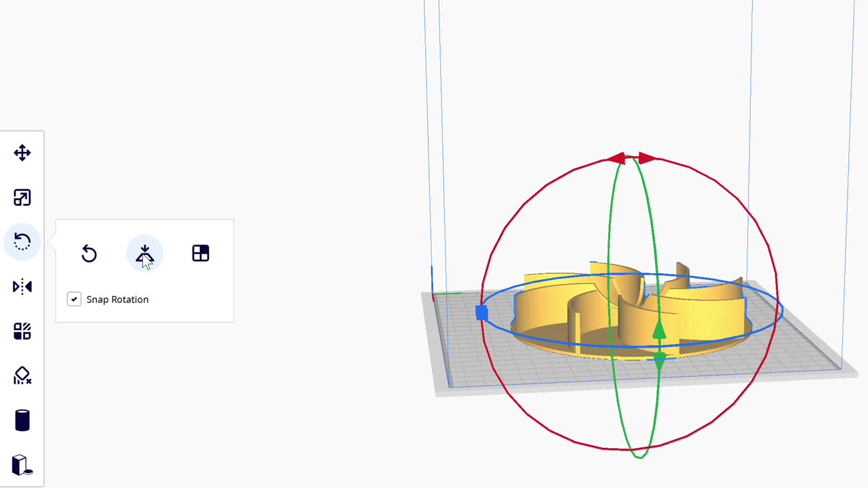Click the bottom cube-and-disc tool icon
This screenshot has width=868, height=488.
22,465
